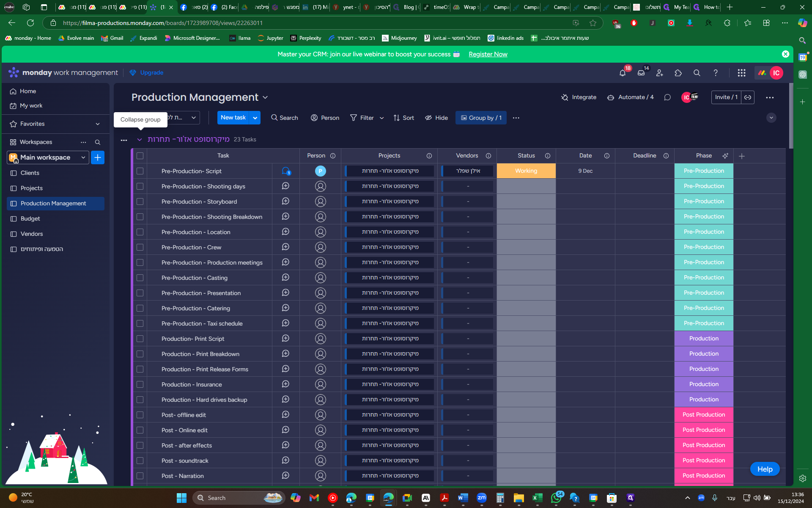Click the Upgrade link
Viewport: 812px width, 508px height.
(147, 73)
